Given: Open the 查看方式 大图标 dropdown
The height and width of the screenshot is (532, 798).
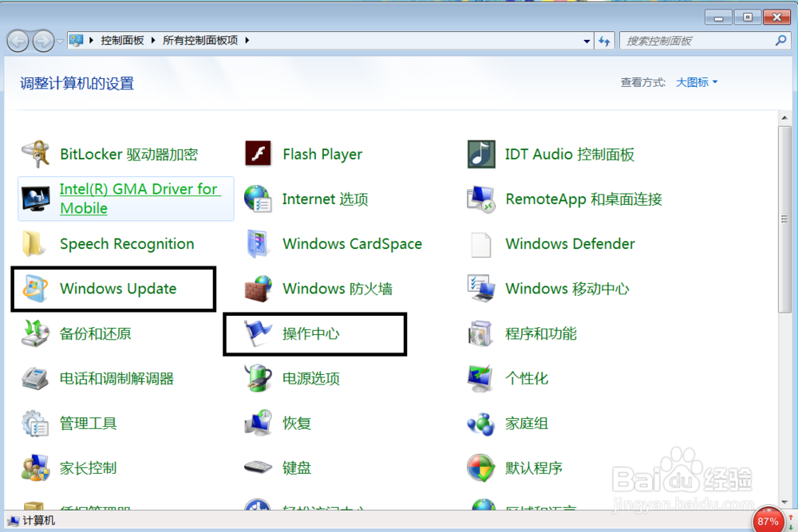Looking at the screenshot, I should tap(696, 81).
